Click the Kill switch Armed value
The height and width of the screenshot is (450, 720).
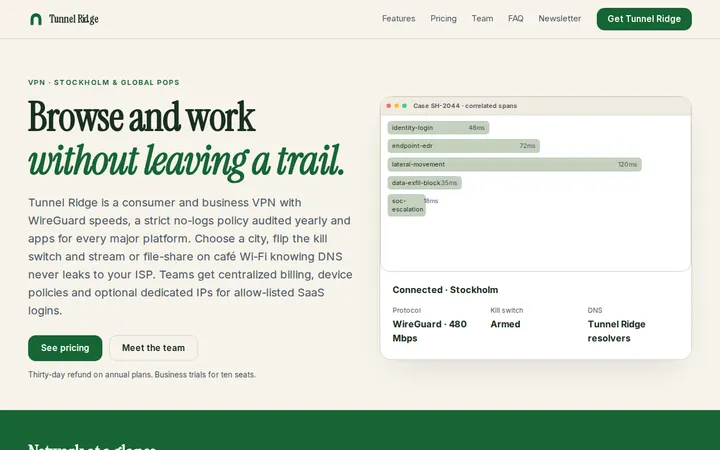(x=505, y=324)
